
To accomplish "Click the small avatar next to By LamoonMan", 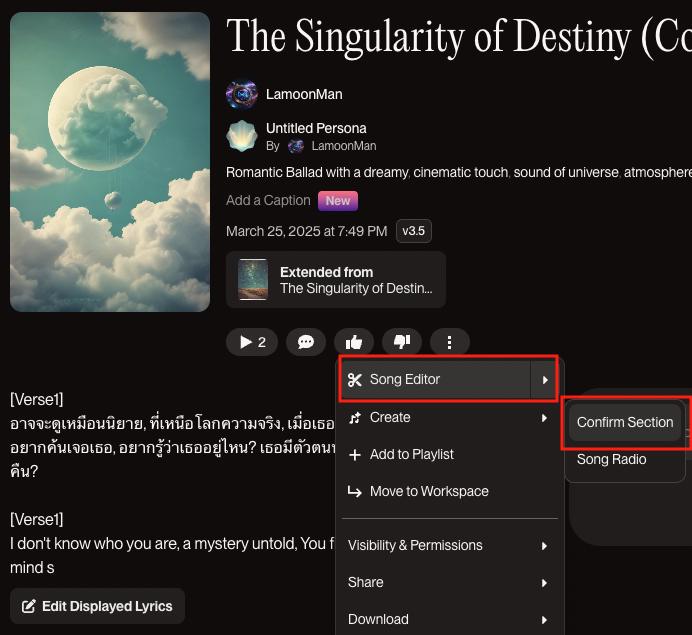I will coord(296,146).
